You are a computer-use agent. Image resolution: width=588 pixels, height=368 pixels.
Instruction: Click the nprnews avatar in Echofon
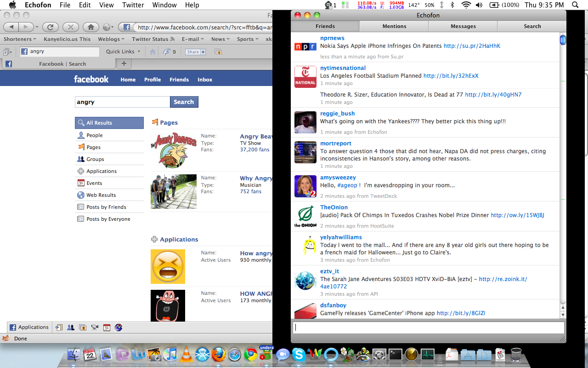[305, 46]
